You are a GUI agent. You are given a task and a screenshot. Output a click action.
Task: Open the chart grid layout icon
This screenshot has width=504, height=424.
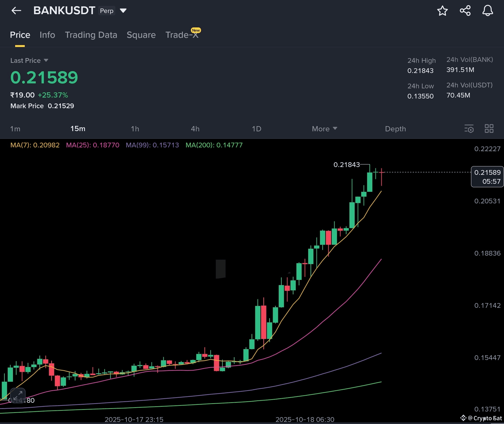pos(489,128)
